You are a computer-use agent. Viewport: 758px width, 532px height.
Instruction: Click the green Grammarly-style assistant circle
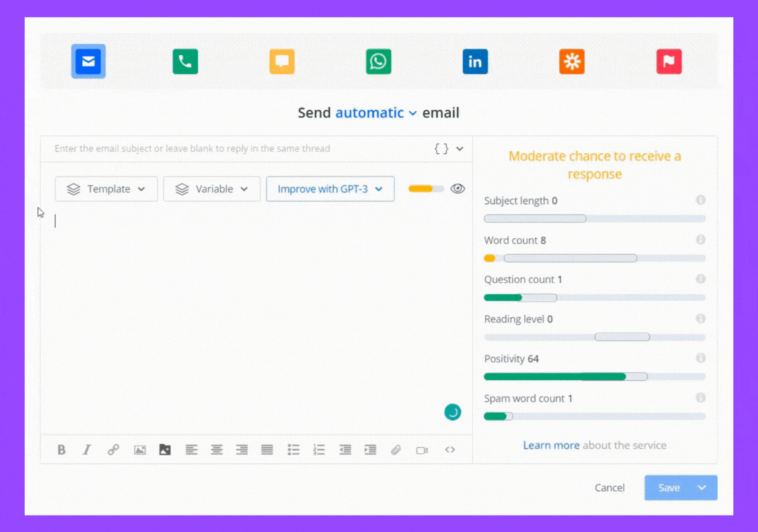(452, 412)
